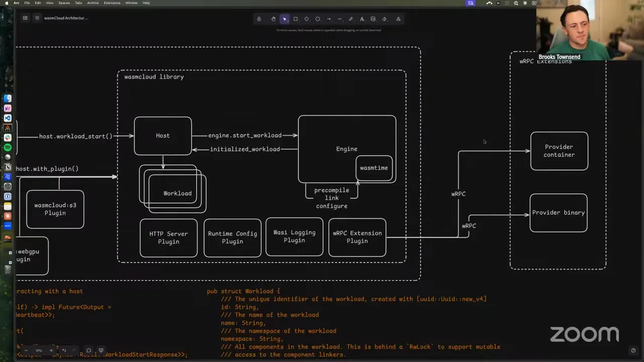This screenshot has width=644, height=362.
Task: Open the Trash in the Dock
Action: (8, 269)
